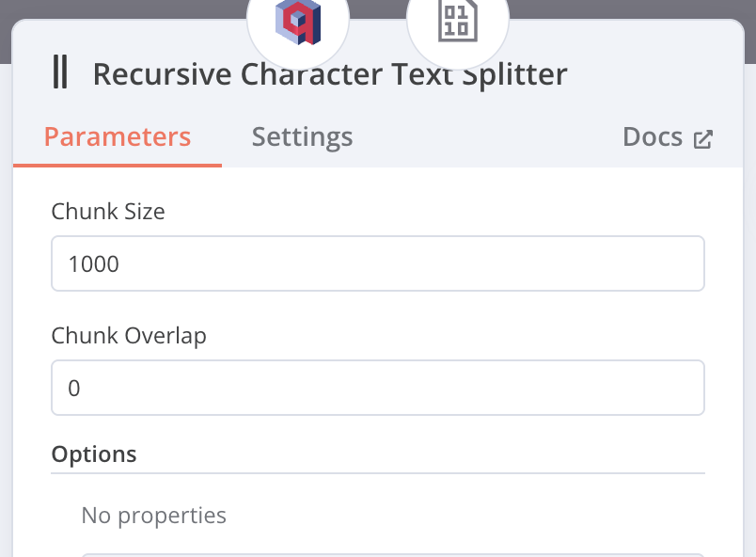Click the text splitter icon beside the title

[x=60, y=73]
